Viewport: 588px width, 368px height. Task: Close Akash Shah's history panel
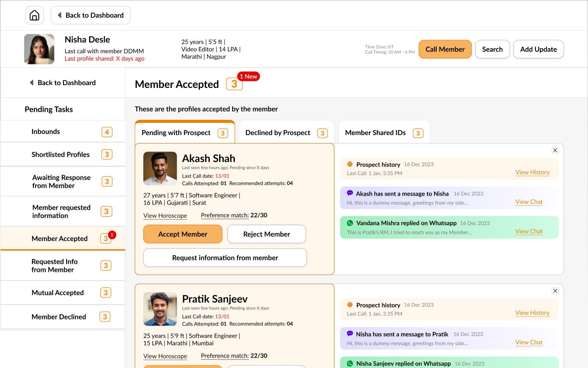coord(555,150)
